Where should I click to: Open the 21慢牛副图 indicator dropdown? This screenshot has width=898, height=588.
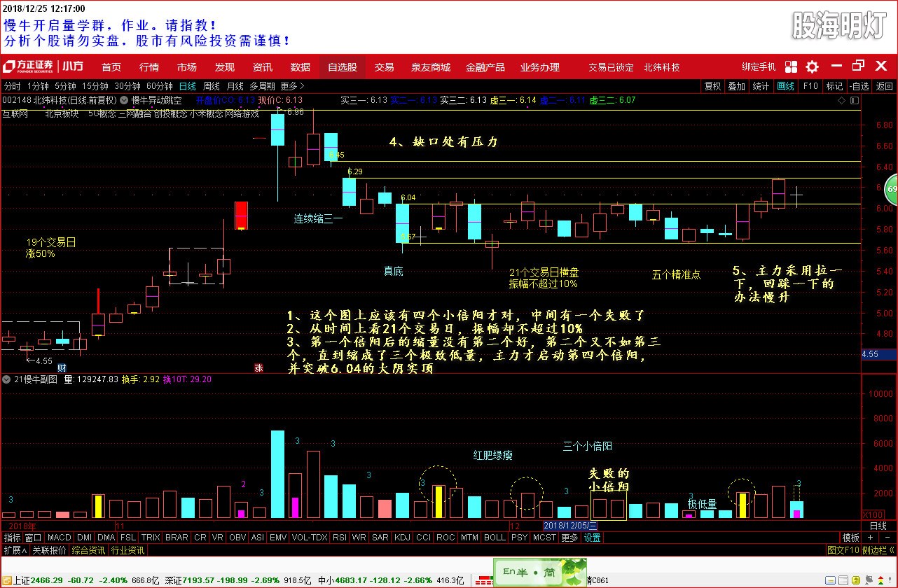[x=8, y=379]
